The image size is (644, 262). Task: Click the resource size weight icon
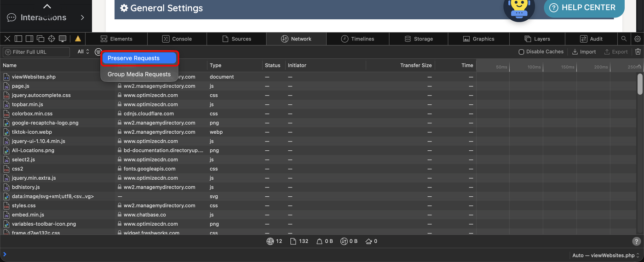(x=319, y=241)
